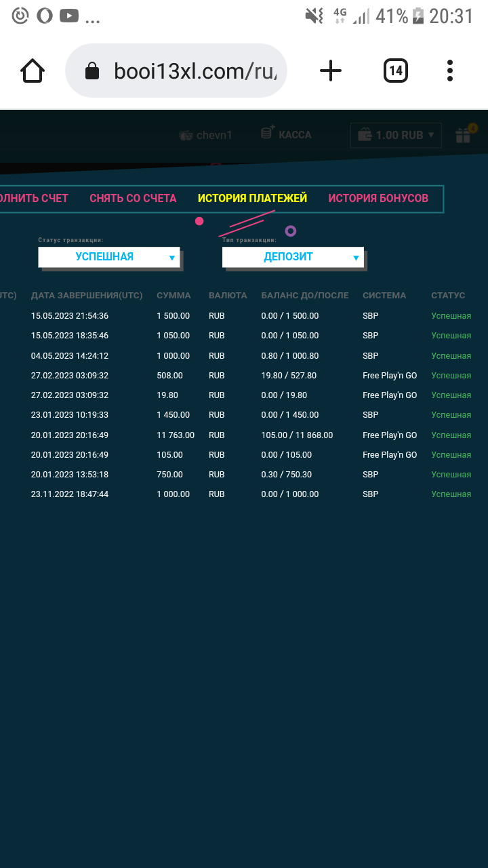Image resolution: width=488 pixels, height=868 pixels.
Task: Click the ВАЛЮТА column header
Action: tap(228, 296)
